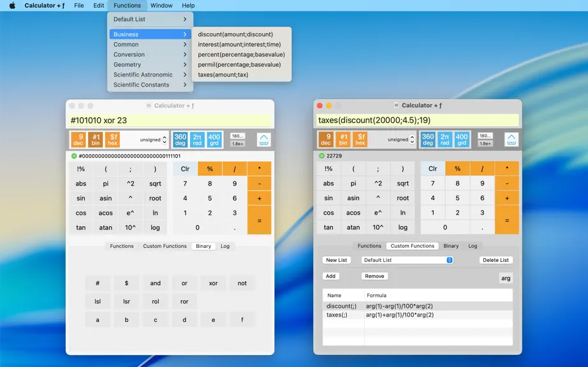
Task: Click sqrt key in left calculator
Action: 155,183
